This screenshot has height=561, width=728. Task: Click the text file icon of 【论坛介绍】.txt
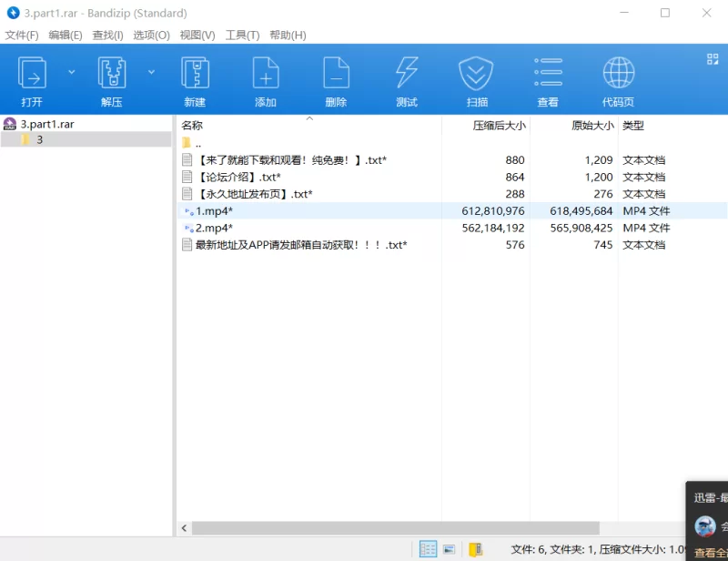point(187,177)
